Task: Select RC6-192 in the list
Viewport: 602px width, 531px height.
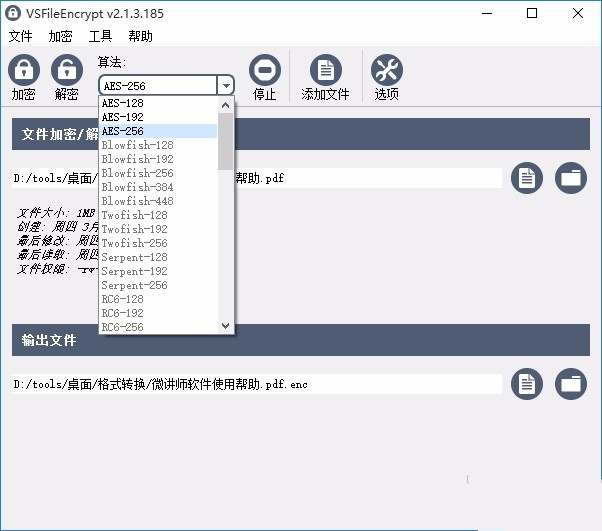Action: click(158, 313)
